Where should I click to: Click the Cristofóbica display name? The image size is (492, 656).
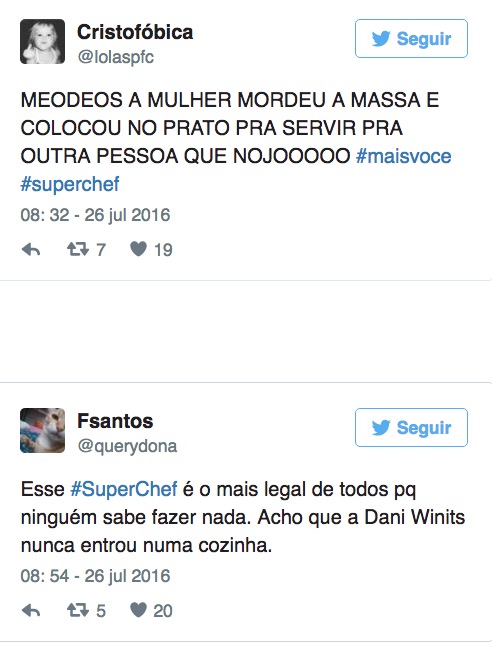point(135,32)
